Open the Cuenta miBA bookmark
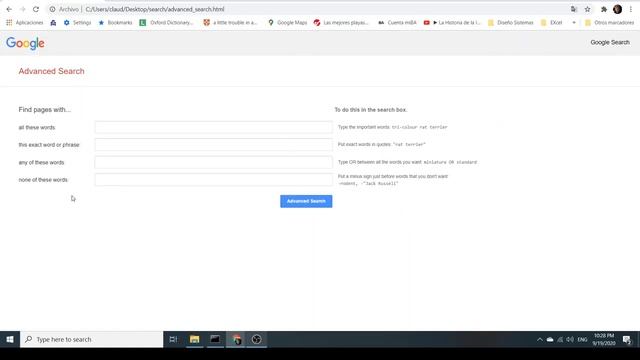Image resolution: width=640 pixels, height=360 pixels. point(397,22)
